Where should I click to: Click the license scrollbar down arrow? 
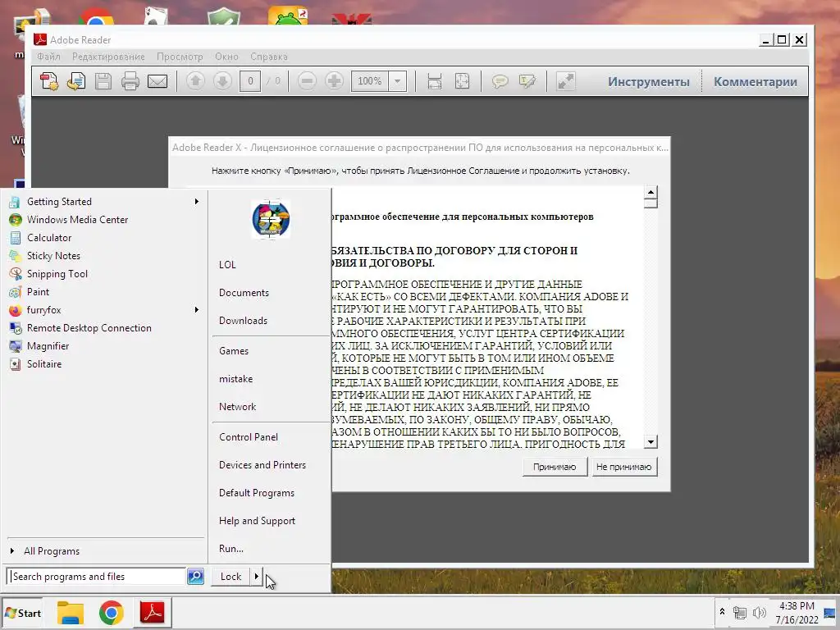point(651,442)
